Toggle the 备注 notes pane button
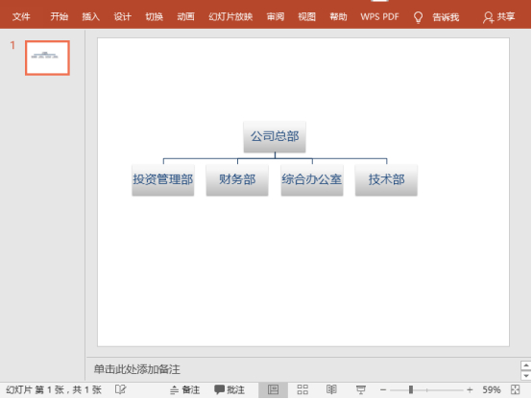532x399 pixels. click(184, 389)
